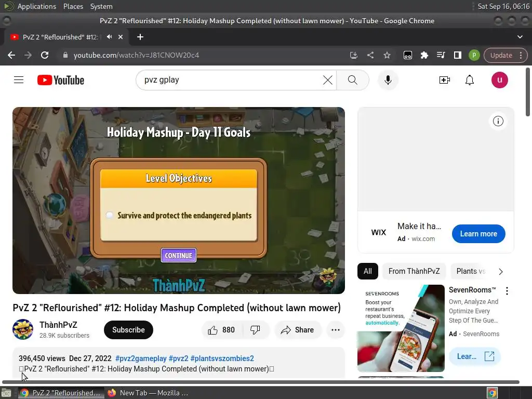Image resolution: width=532 pixels, height=399 pixels.
Task: Click the #pvz2 hashtag
Action: tap(179, 358)
